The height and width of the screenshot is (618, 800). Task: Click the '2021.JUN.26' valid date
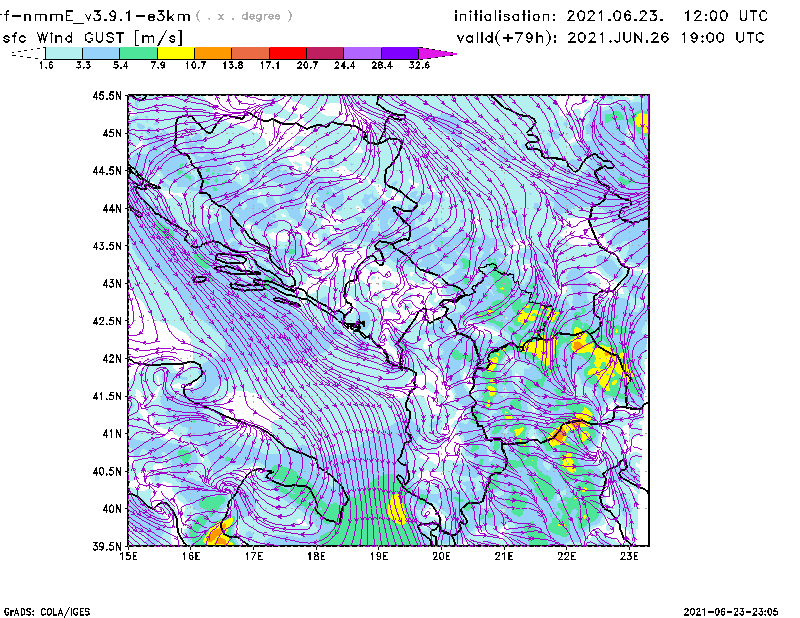pos(618,38)
